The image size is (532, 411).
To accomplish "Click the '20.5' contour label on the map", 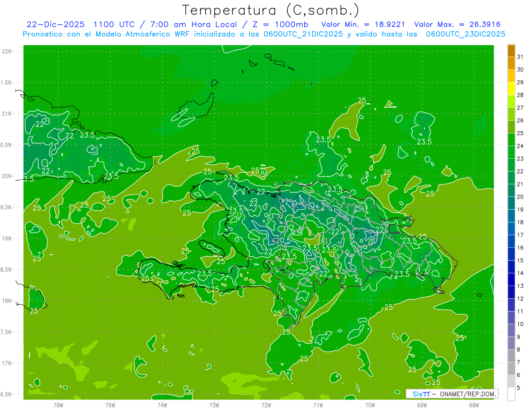I will click(283, 240).
